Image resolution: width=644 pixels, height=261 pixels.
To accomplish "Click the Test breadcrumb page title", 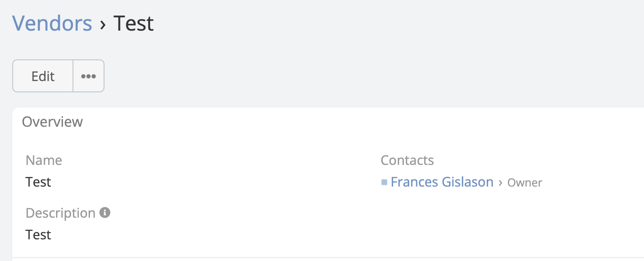I will tap(134, 23).
